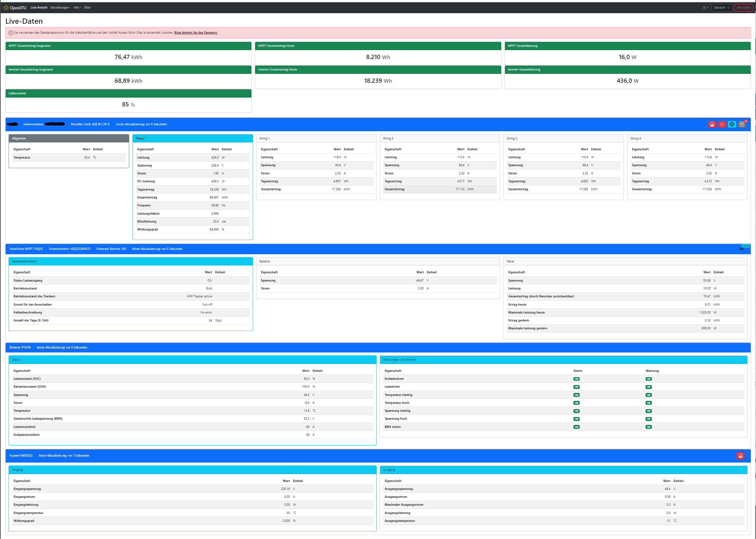The image size is (756, 539).
Task: Toggle SmartSolar MPPT 150|35 header bar
Action: point(398,249)
